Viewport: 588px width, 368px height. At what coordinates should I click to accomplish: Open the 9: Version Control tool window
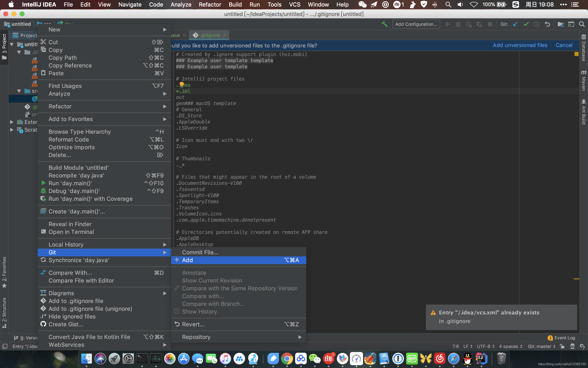26,338
